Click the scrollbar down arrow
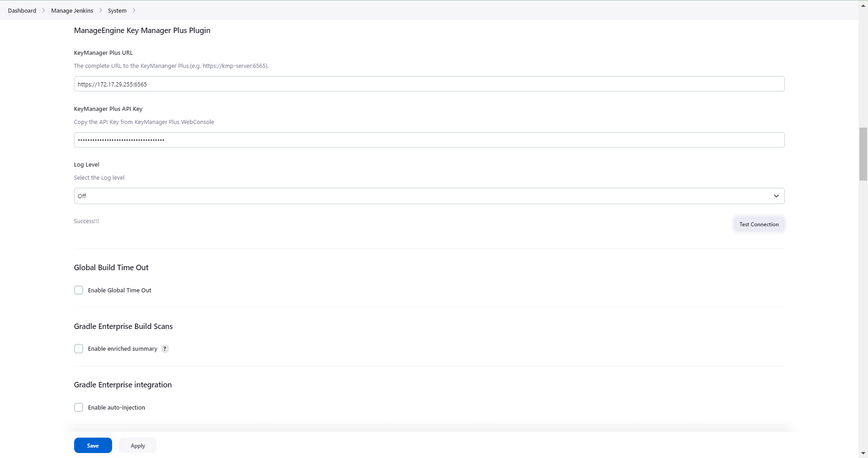Viewport: 868px width, 458px height. click(863, 453)
